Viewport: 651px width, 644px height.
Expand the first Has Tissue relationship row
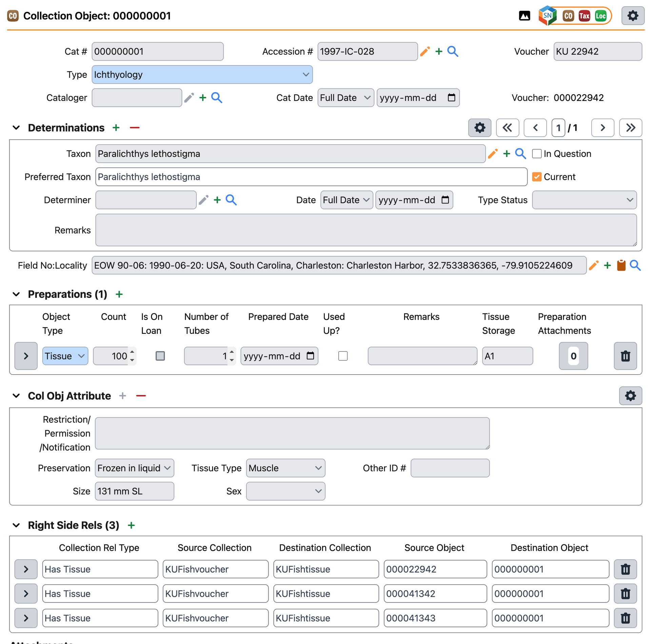[x=26, y=569]
